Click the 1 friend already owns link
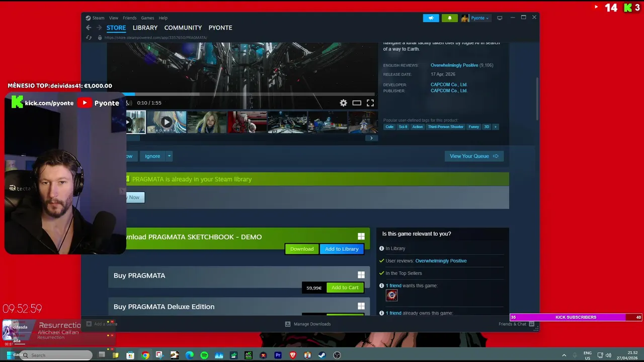The width and height of the screenshot is (644, 362). click(x=393, y=313)
